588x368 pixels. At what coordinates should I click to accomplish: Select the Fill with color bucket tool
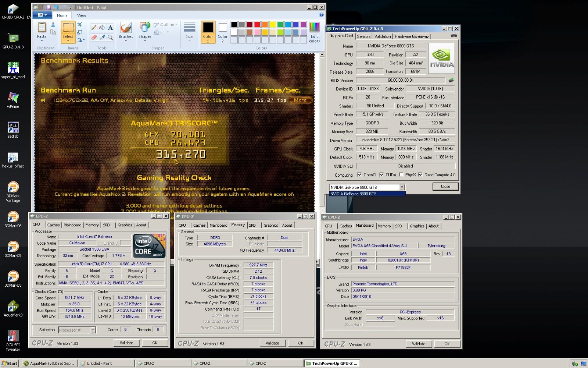[102, 28]
